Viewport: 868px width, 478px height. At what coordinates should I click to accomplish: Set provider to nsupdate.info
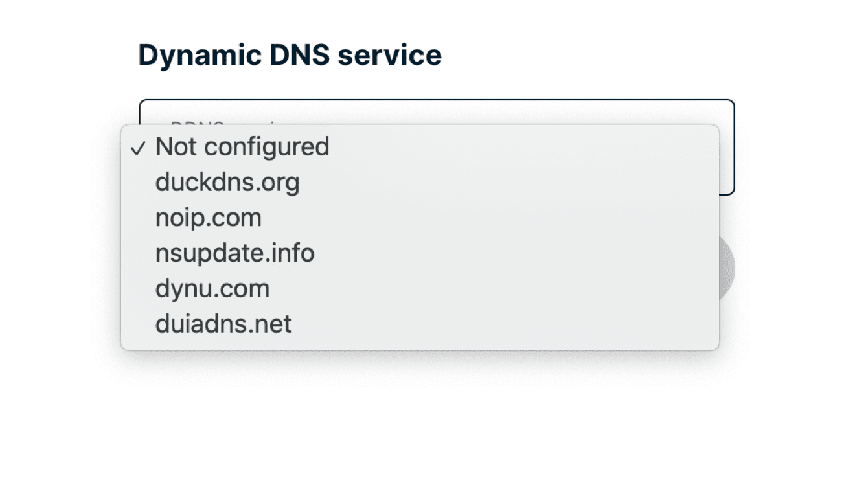[x=234, y=253]
